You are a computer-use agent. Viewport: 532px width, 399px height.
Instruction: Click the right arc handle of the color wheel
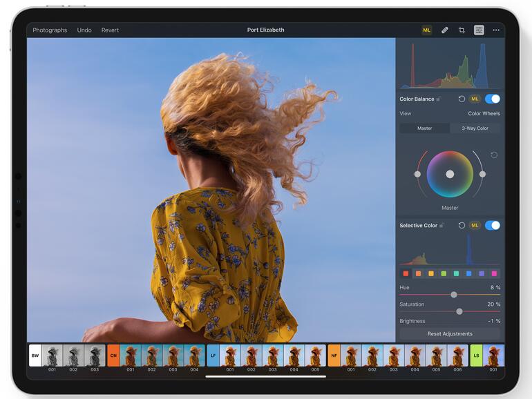click(x=482, y=174)
